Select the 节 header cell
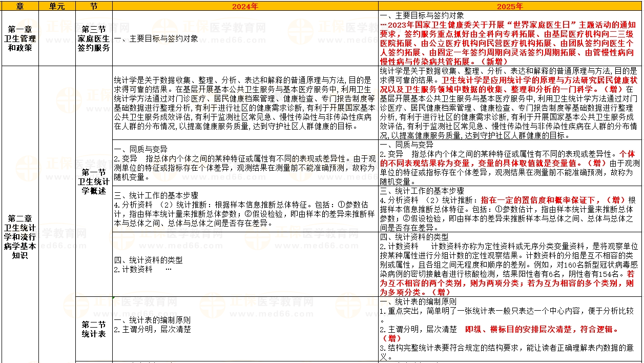Image resolution: width=644 pixels, height=363 pixels. [94, 6]
